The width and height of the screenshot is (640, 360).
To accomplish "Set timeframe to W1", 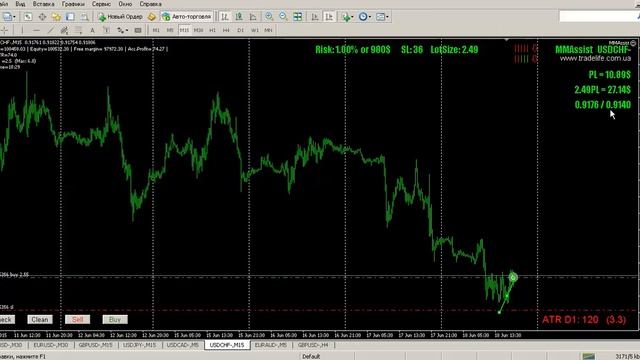I will coord(255,30).
